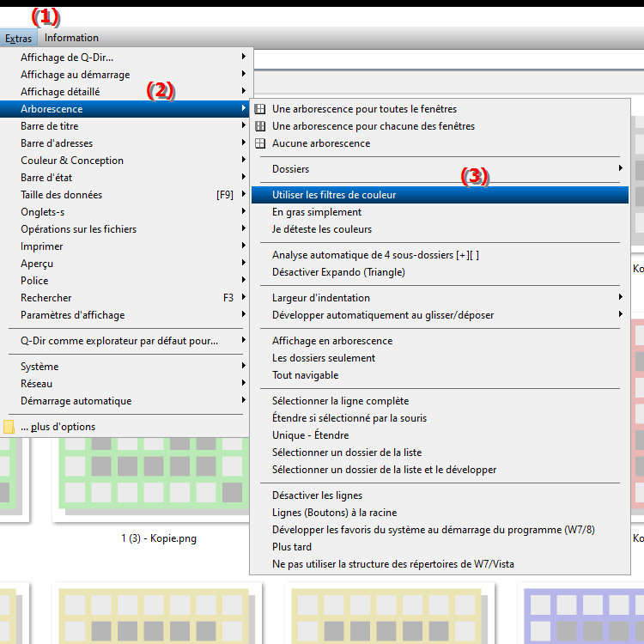
Task: Click the folder icon next to '... plus d'options'
Action: (9, 427)
